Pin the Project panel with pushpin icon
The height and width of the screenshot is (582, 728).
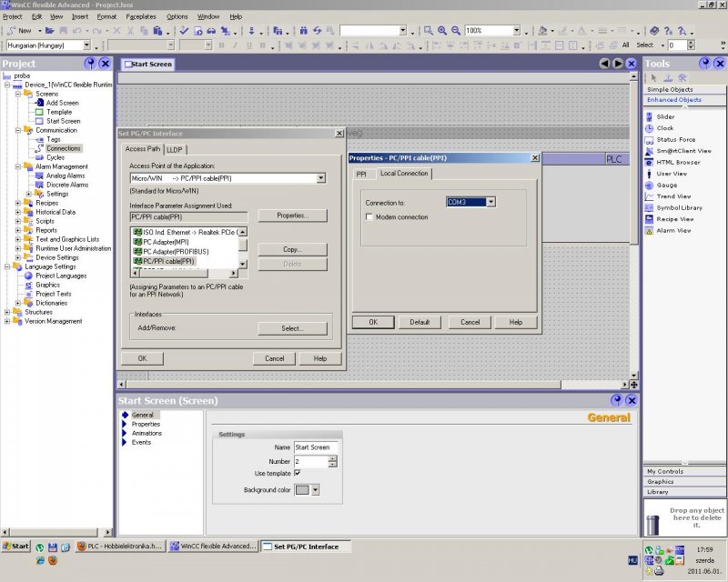click(90, 64)
